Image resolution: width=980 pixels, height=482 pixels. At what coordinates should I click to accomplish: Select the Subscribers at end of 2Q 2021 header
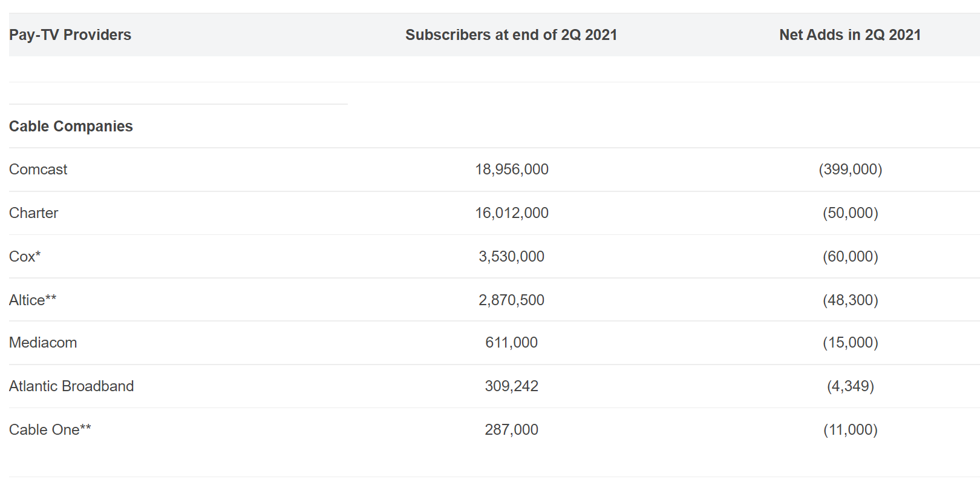pyautogui.click(x=511, y=35)
